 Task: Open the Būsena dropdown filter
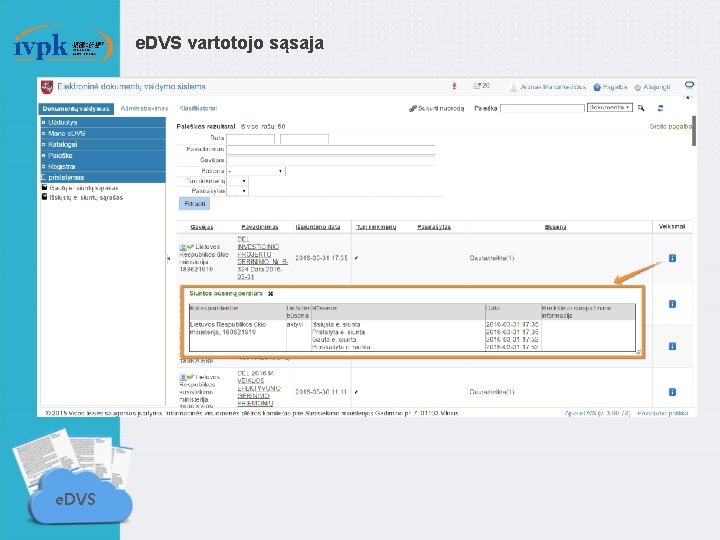(256, 171)
